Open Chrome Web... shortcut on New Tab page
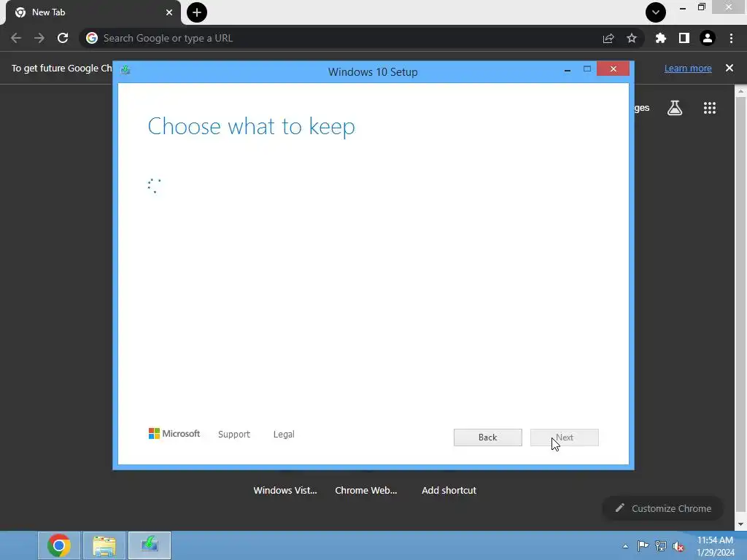The image size is (747, 560). point(366,490)
